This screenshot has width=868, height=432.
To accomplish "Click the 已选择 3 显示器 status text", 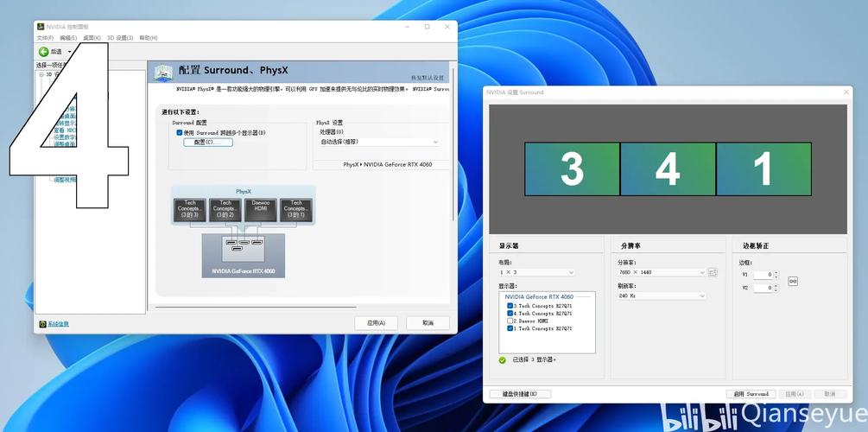I will [535, 360].
